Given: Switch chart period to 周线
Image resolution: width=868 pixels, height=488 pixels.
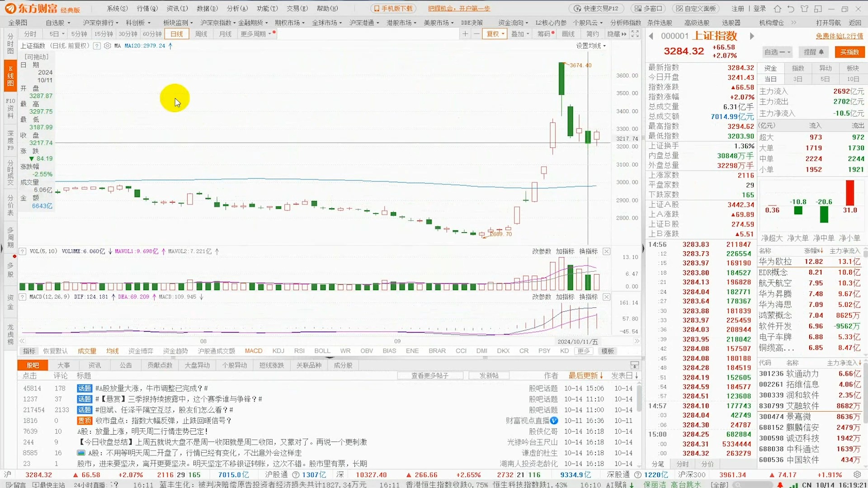Looking at the screenshot, I should tap(201, 34).
